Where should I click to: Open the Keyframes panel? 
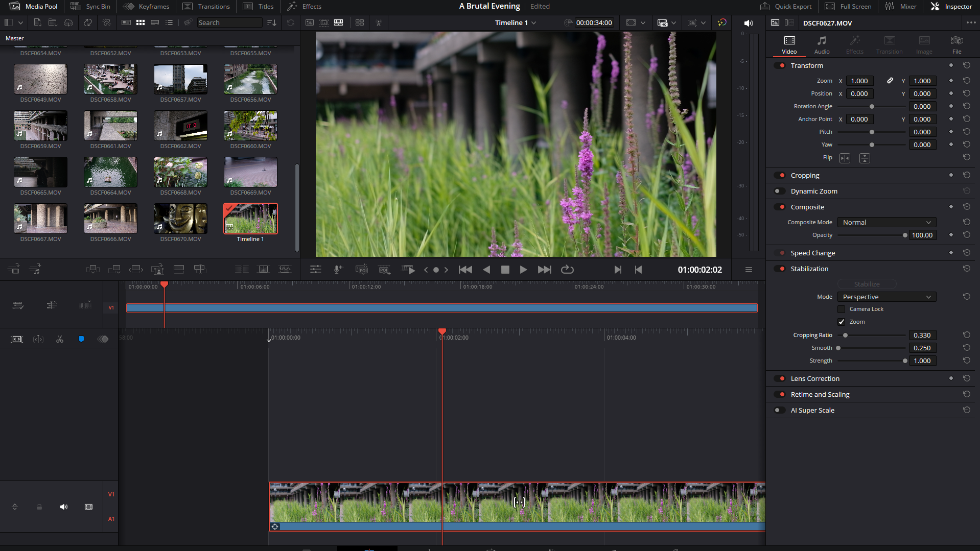[146, 7]
